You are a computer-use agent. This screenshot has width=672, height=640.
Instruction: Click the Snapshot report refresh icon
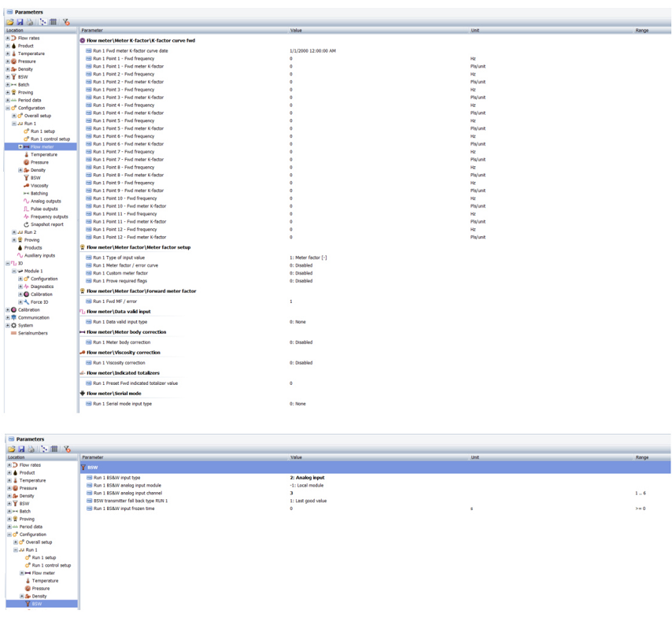[26, 224]
